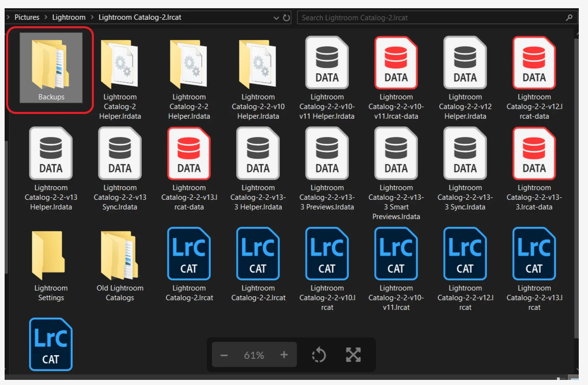
Task: Select the LrC CAT file in the bottom row
Action: [51, 344]
